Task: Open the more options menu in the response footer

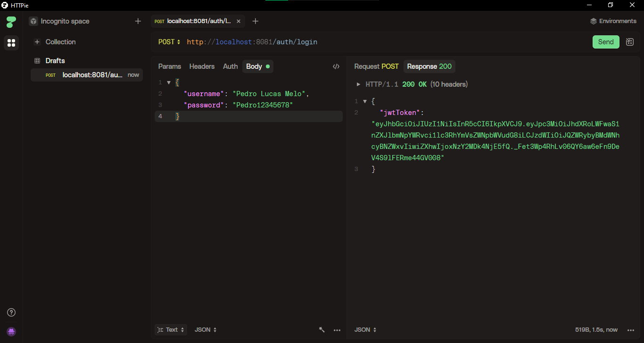Action: [x=630, y=330]
